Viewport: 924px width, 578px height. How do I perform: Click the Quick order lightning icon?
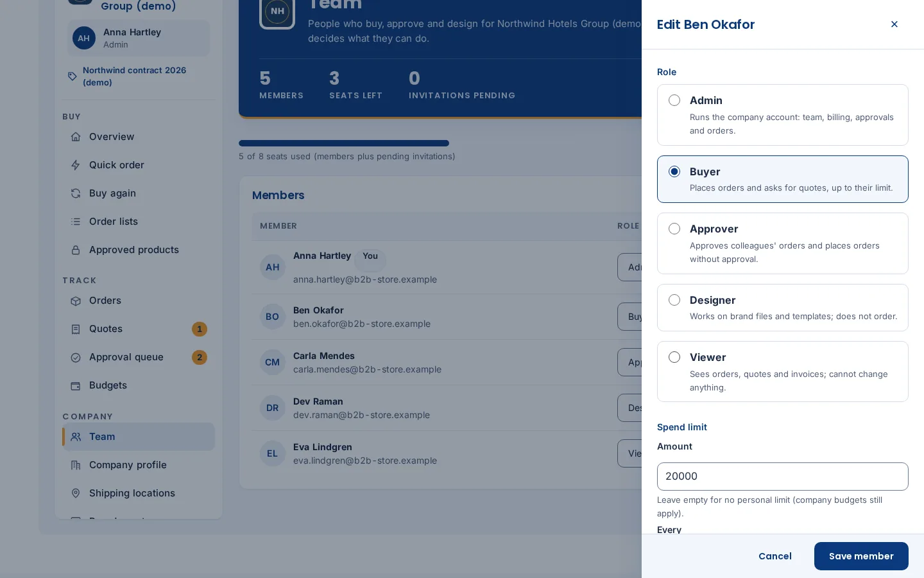click(x=76, y=165)
